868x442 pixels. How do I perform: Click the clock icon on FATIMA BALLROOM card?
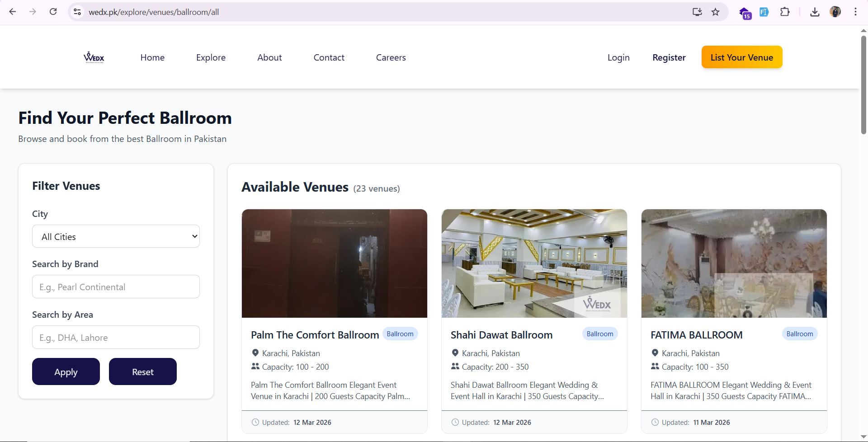[655, 422]
